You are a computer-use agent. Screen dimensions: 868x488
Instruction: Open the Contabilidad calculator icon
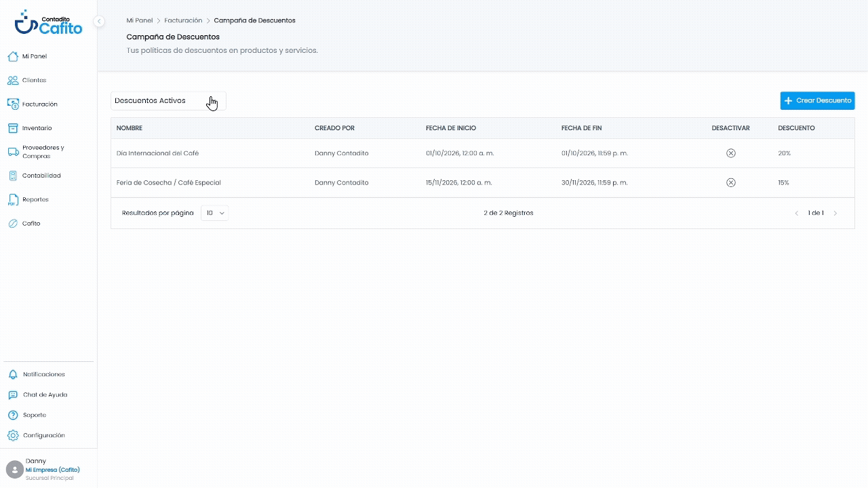[x=12, y=176]
